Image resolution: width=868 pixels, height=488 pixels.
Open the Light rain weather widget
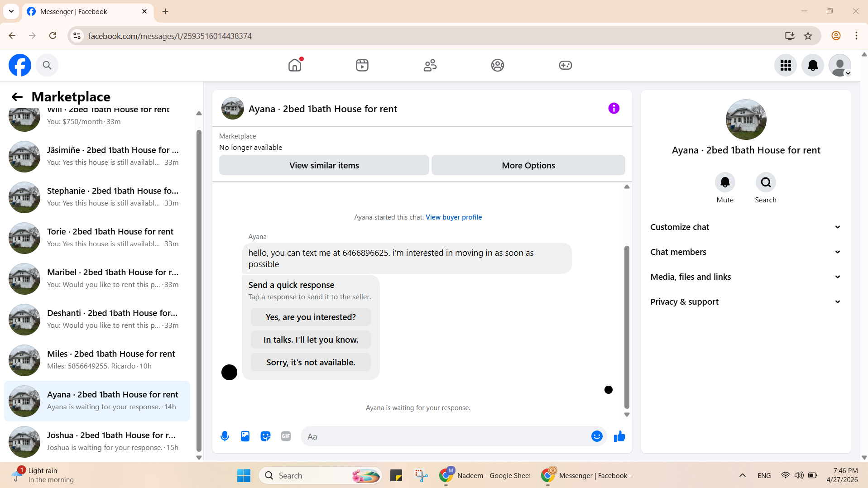(43, 475)
